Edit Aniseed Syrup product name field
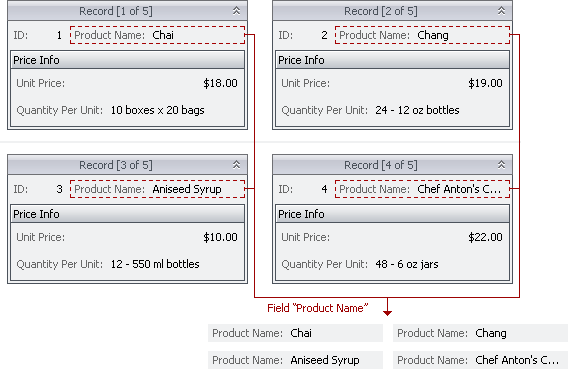The width and height of the screenshot is (568, 369). [157, 189]
